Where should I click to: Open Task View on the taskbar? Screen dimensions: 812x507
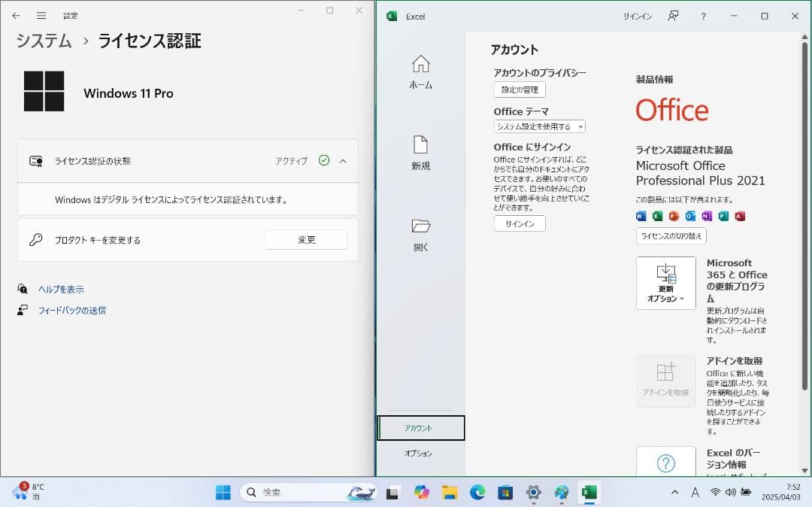393,492
